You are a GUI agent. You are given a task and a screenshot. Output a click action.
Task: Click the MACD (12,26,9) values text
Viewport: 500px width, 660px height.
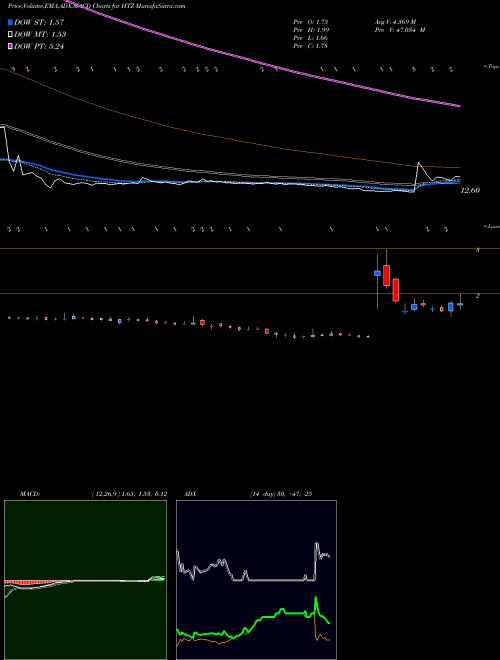coord(129,494)
